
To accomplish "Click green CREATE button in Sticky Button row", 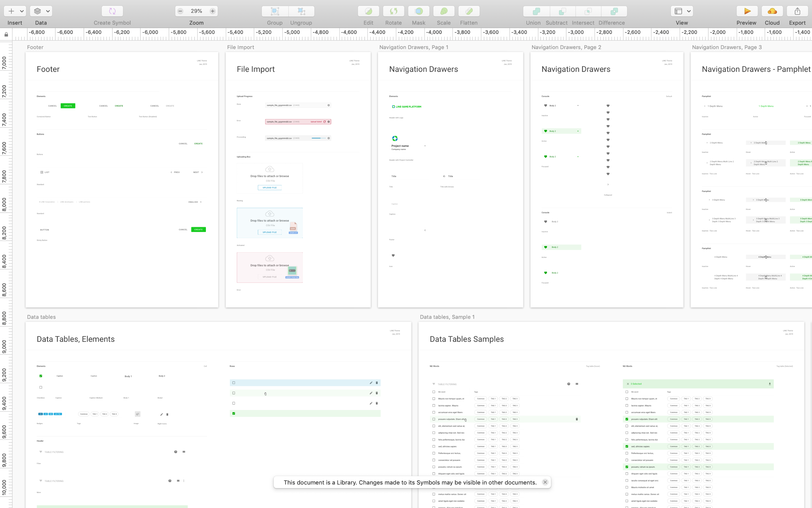I will pos(198,229).
